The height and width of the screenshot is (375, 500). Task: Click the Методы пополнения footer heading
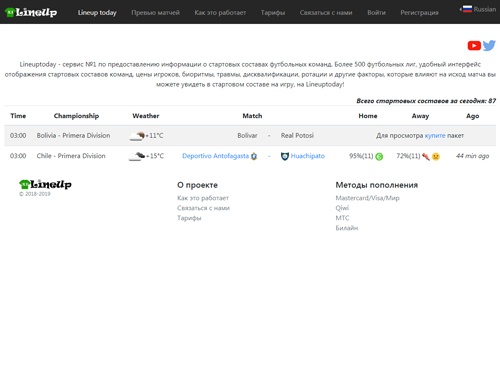pos(377,185)
